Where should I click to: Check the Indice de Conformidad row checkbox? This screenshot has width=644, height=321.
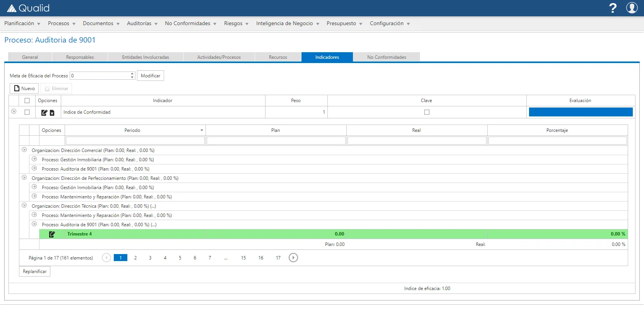click(27, 112)
